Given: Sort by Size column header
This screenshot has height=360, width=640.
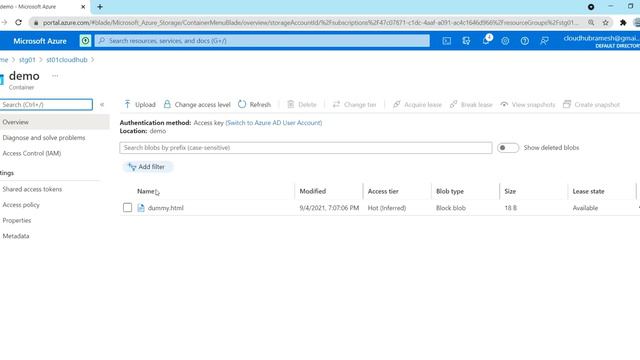Looking at the screenshot, I should coord(510,191).
